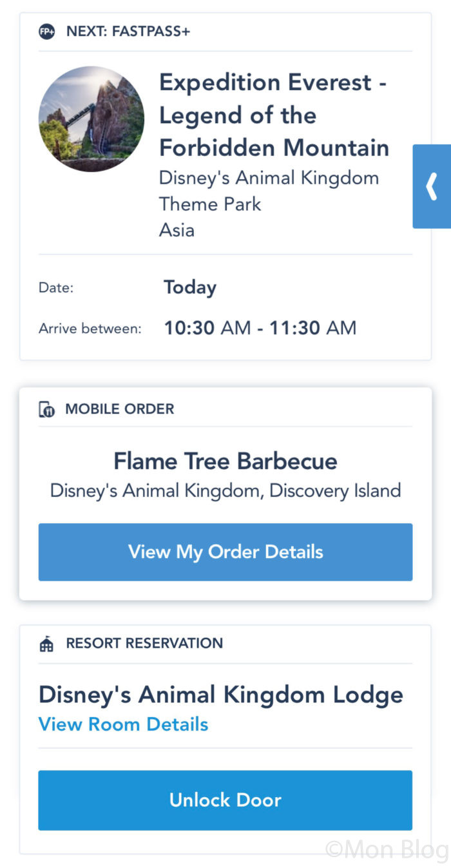The width and height of the screenshot is (451, 868).
Task: Open Expedition Everest attraction title
Action: [274, 115]
